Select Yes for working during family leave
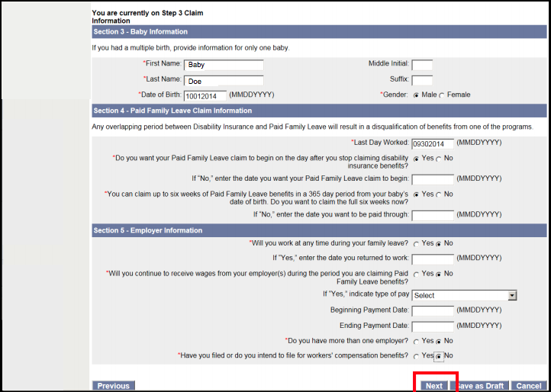Image resolution: width=551 pixels, height=392 pixels. click(x=416, y=243)
